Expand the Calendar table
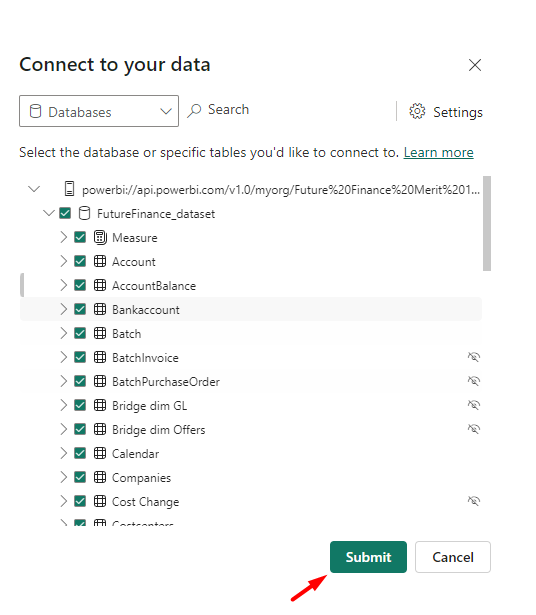This screenshot has height=615, width=536. click(x=64, y=453)
